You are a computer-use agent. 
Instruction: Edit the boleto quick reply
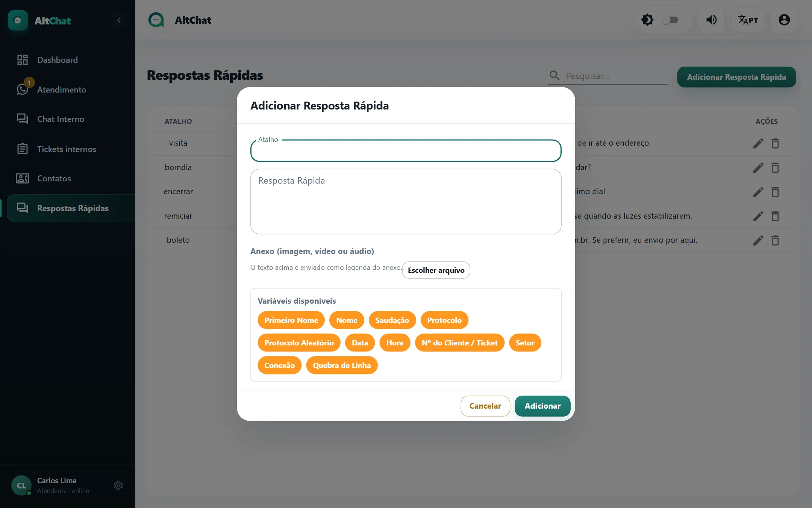[x=758, y=240]
